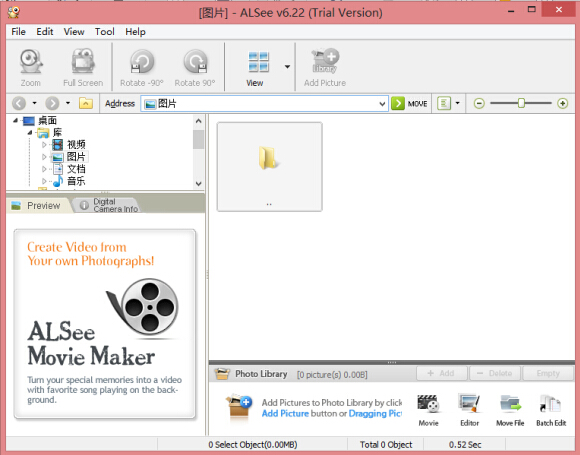Select 库 in the folder tree

(57, 132)
